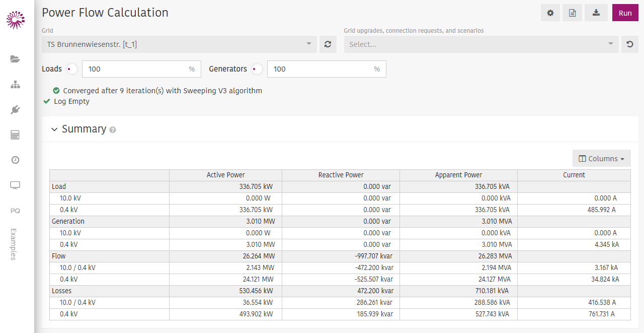Click the Loads percentage input field
The width and height of the screenshot is (644, 333).
141,69
